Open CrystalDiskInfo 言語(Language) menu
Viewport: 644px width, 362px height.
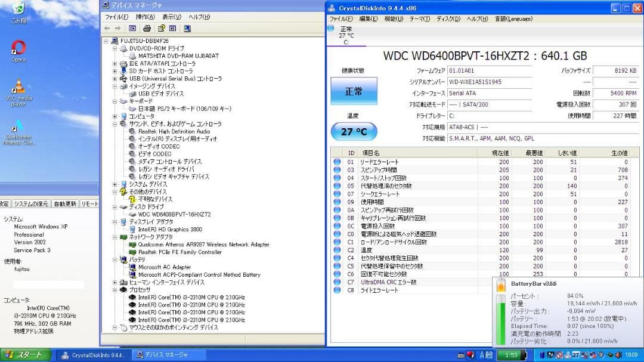click(x=513, y=19)
